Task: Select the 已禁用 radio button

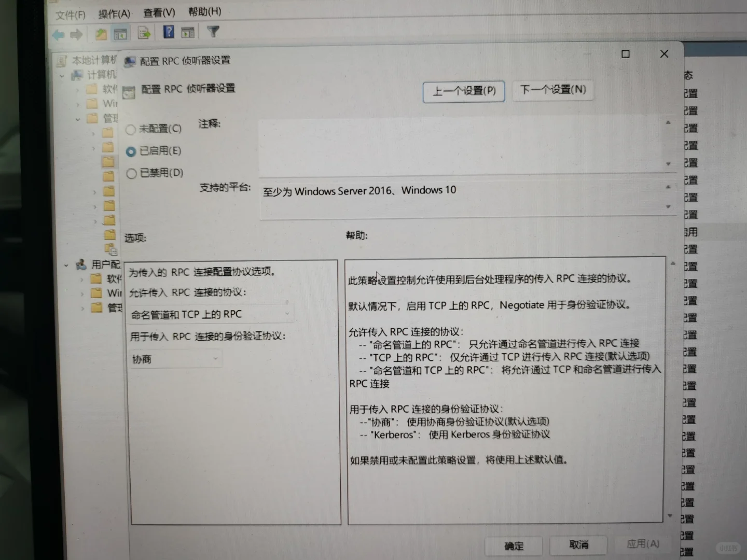Action: [131, 173]
